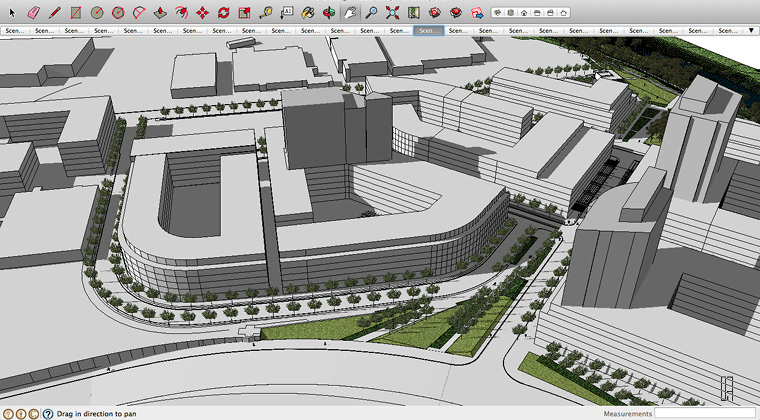
Task: Click the Share Model red box icon
Action: (x=456, y=13)
